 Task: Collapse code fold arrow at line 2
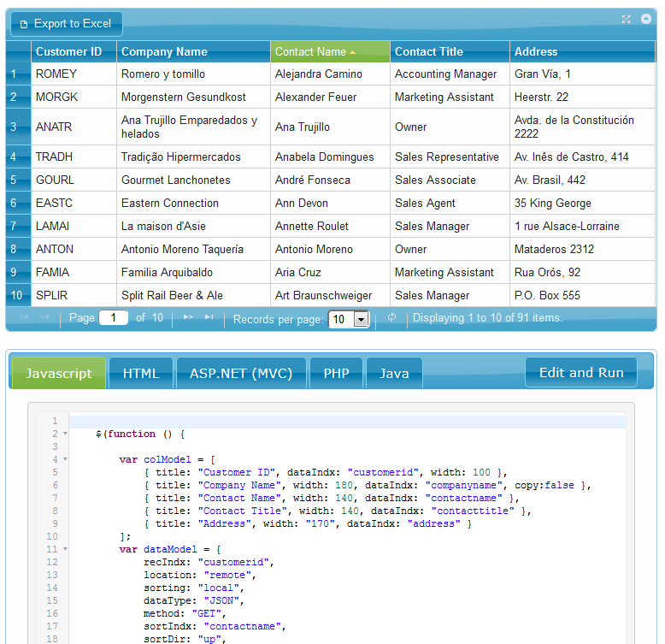[x=65, y=434]
